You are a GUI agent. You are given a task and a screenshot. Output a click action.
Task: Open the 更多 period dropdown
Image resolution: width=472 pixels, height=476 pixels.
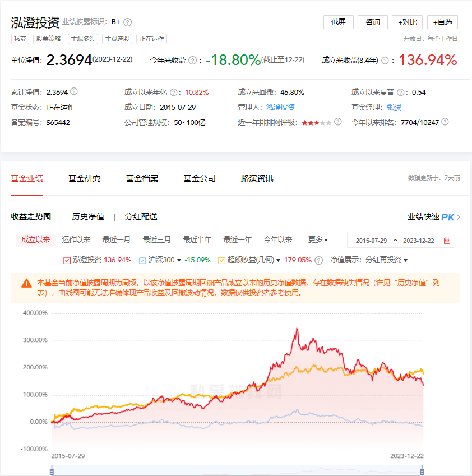[x=318, y=239]
